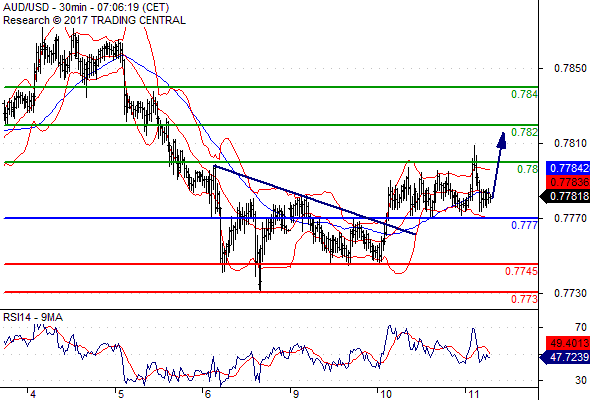590x400 pixels.
Task: Select the green 0.78 level label
Action: tap(528, 169)
